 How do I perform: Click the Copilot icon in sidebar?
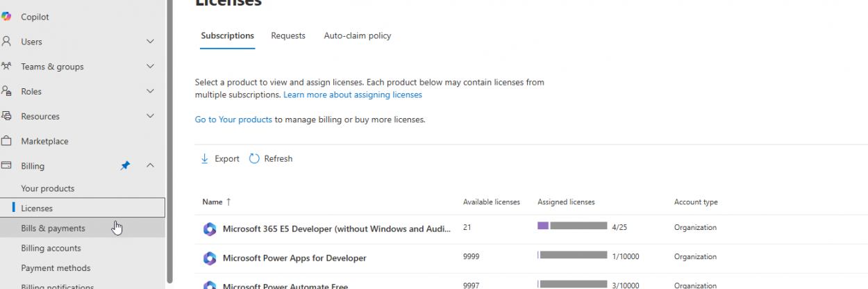click(x=6, y=17)
